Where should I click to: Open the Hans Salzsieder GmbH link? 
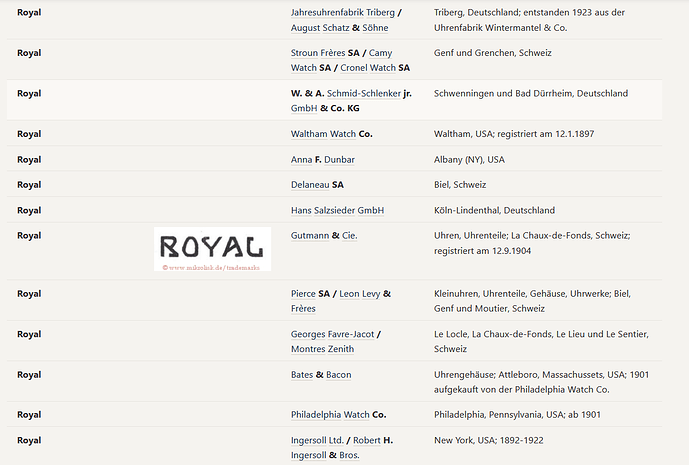coord(337,211)
